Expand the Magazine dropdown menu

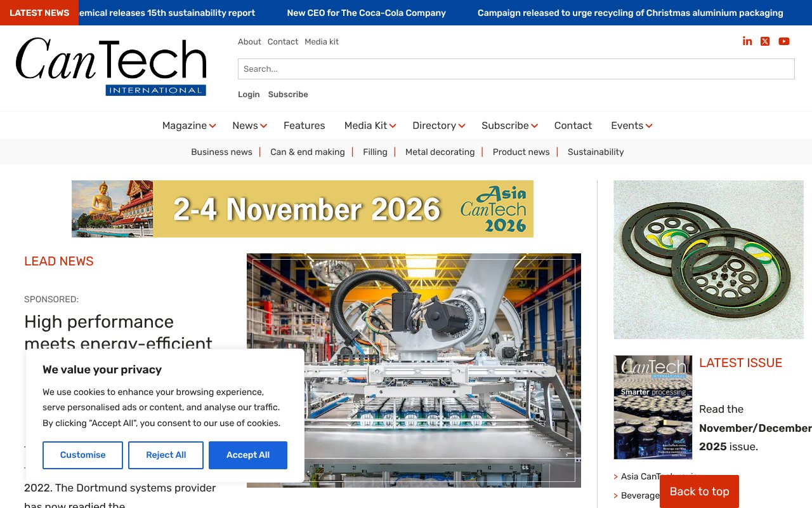click(185, 125)
